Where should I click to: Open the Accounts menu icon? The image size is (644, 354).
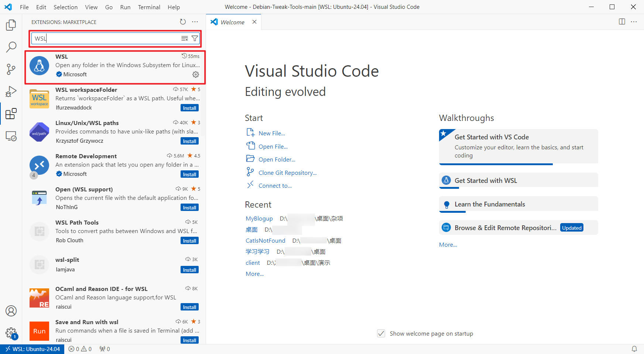coord(11,311)
